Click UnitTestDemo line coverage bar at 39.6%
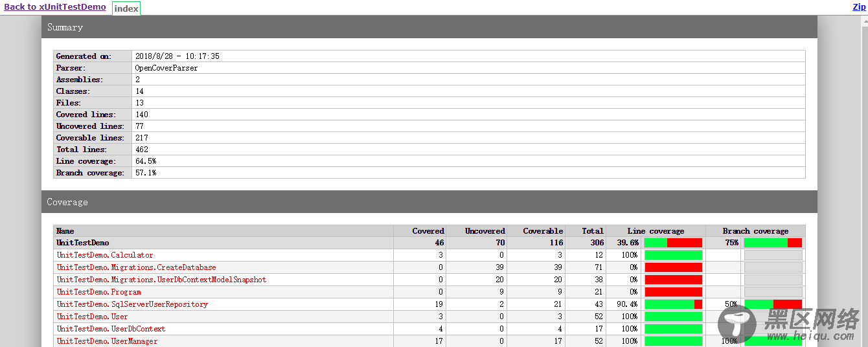 pyautogui.click(x=673, y=243)
